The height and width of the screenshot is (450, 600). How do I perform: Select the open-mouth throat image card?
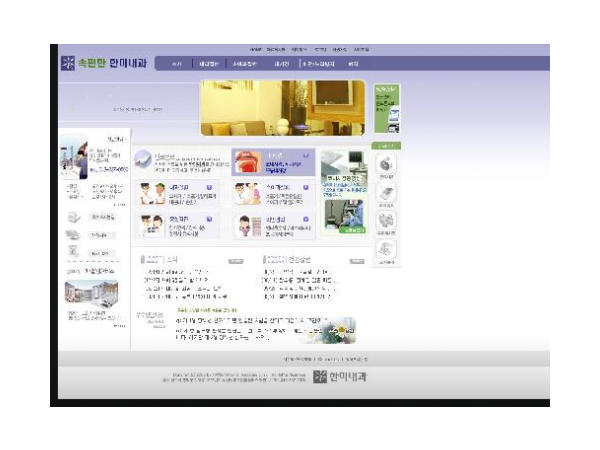point(247,162)
